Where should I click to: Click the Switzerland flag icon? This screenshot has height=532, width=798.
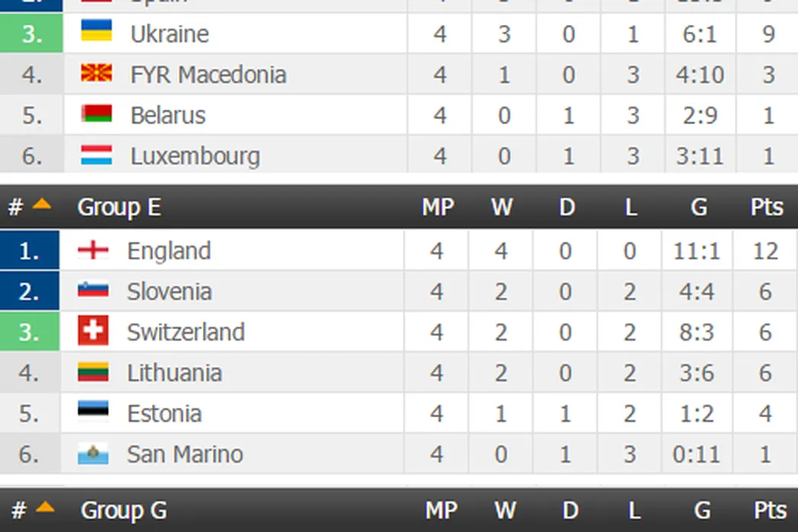click(x=93, y=332)
